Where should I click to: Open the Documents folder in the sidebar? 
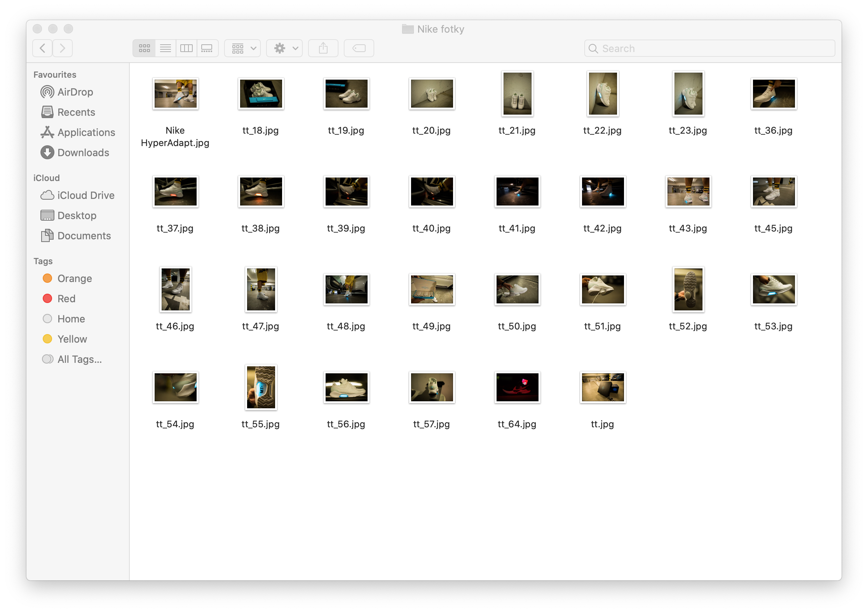(84, 236)
